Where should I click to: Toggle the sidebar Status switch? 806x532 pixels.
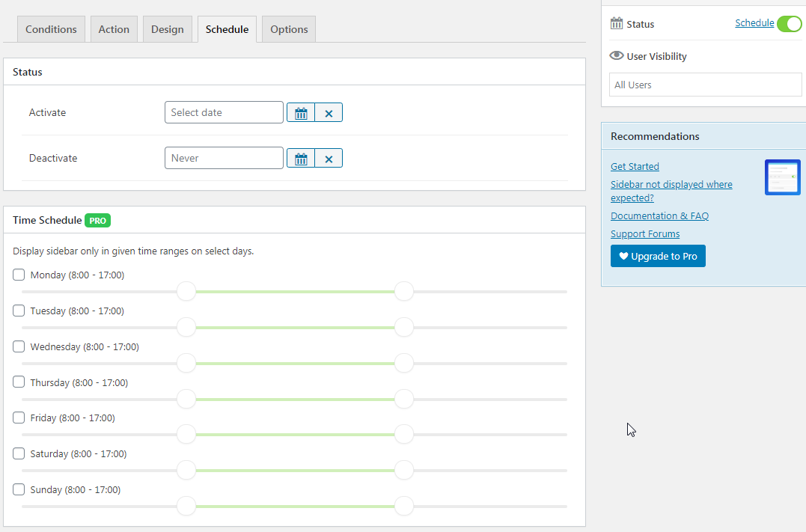pyautogui.click(x=789, y=24)
